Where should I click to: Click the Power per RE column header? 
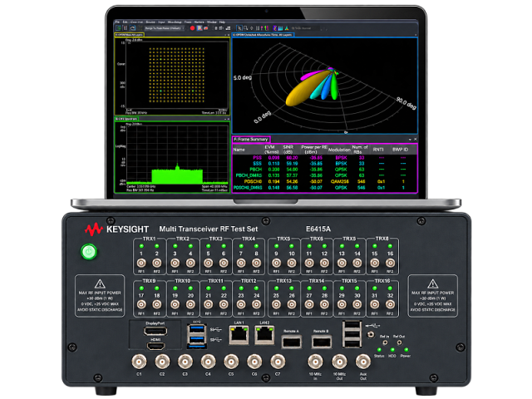(x=314, y=150)
